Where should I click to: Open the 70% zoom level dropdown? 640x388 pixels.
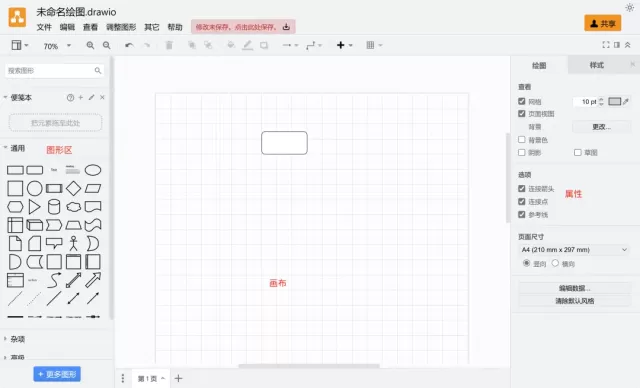tap(57, 46)
